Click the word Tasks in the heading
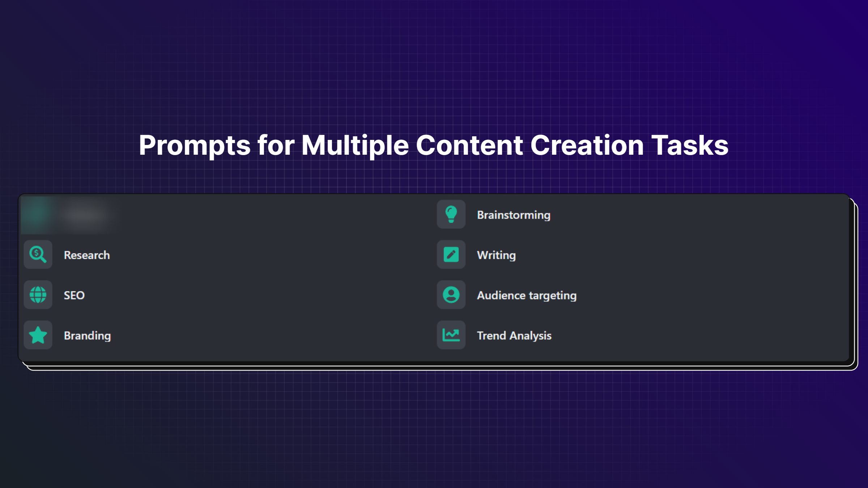This screenshot has width=868, height=488. pos(690,145)
